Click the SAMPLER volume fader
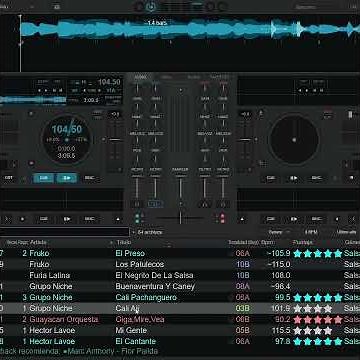Viewport: 360px width, 360px height. [x=180, y=188]
